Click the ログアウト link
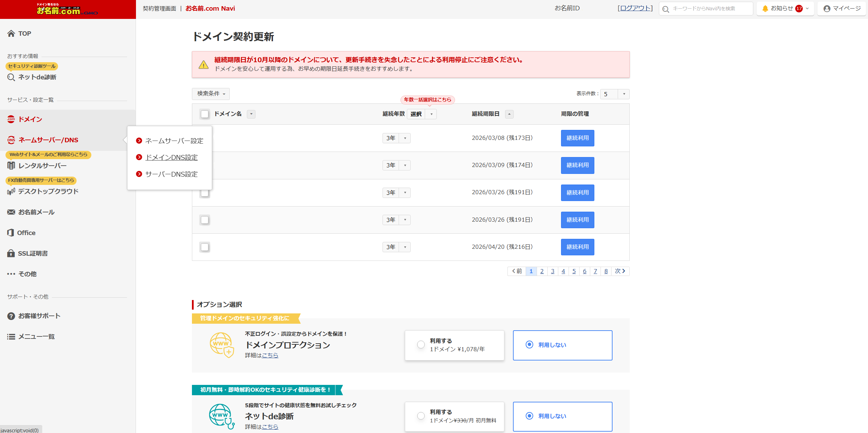The height and width of the screenshot is (433, 868). click(635, 8)
